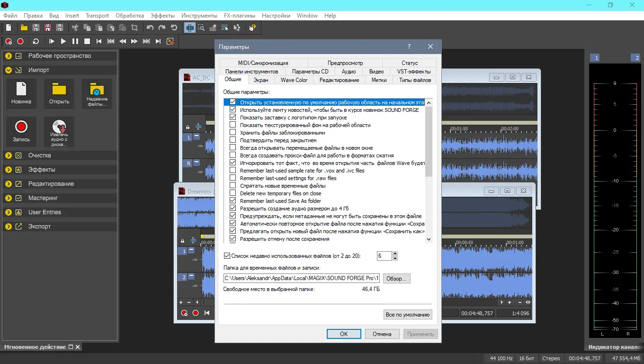Expand the Очистка section
This screenshot has height=364, width=644.
9,155
